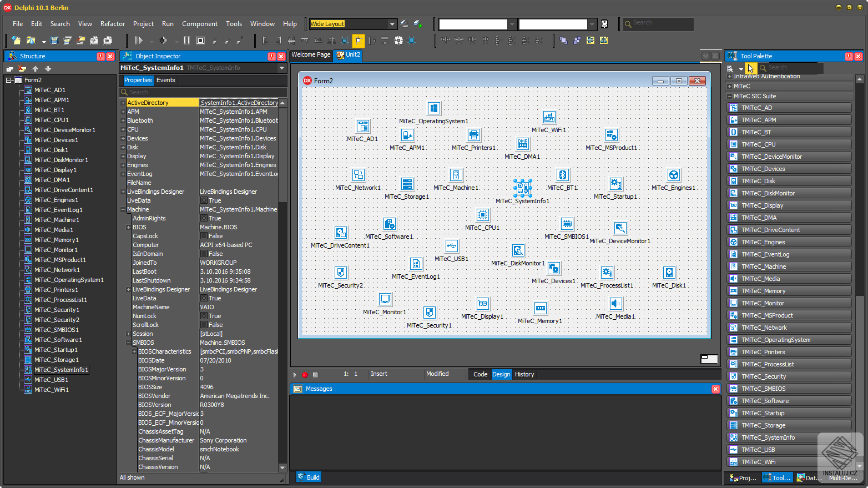
Task: Click the Build tab button
Action: 309,477
